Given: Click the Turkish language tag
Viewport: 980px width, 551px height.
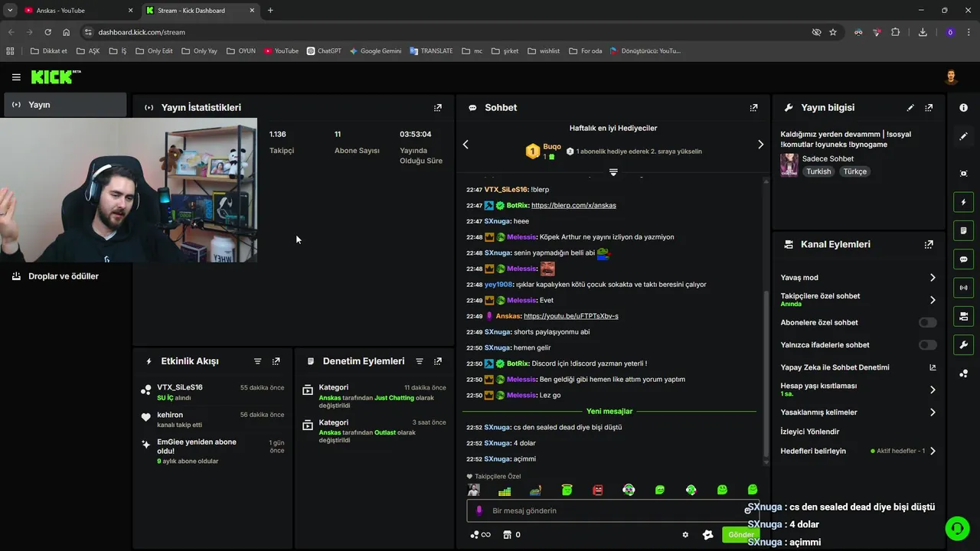Looking at the screenshot, I should point(818,172).
